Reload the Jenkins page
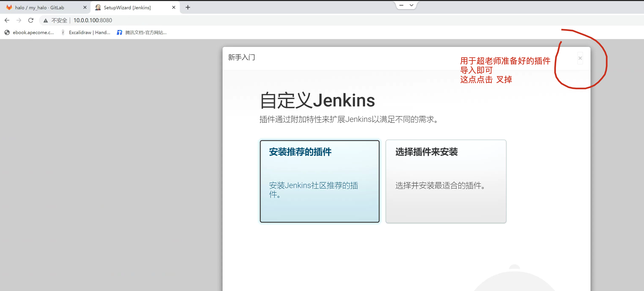644x291 pixels. tap(31, 20)
